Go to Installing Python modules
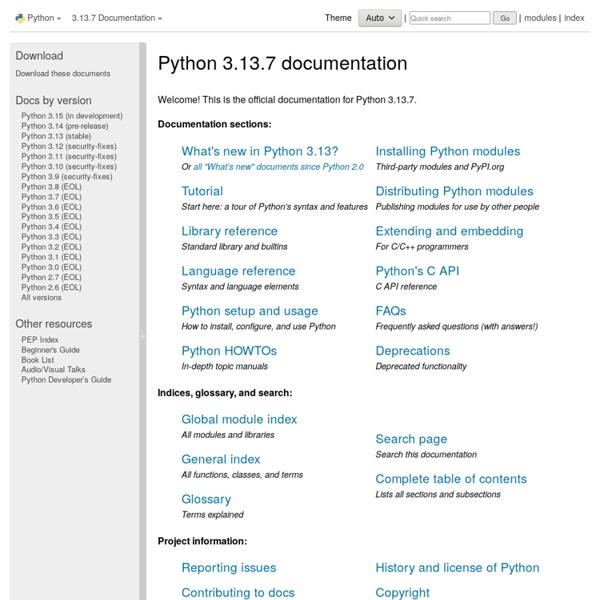The height and width of the screenshot is (600, 600). (447, 151)
